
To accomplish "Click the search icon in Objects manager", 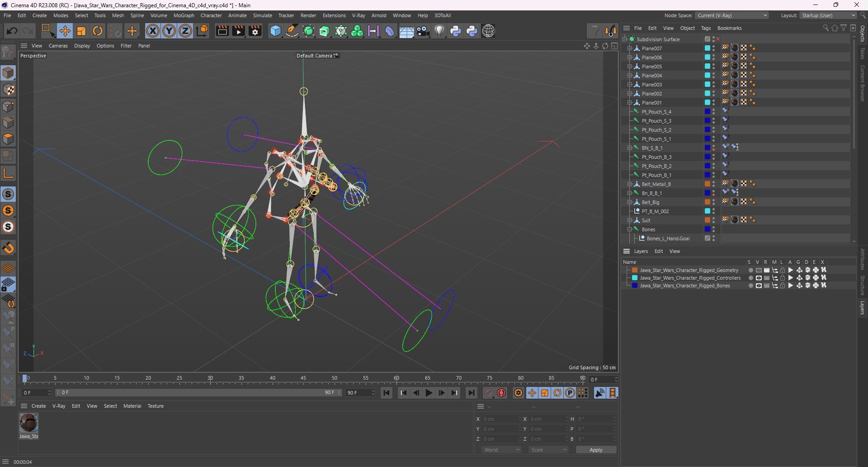I will coord(826,28).
